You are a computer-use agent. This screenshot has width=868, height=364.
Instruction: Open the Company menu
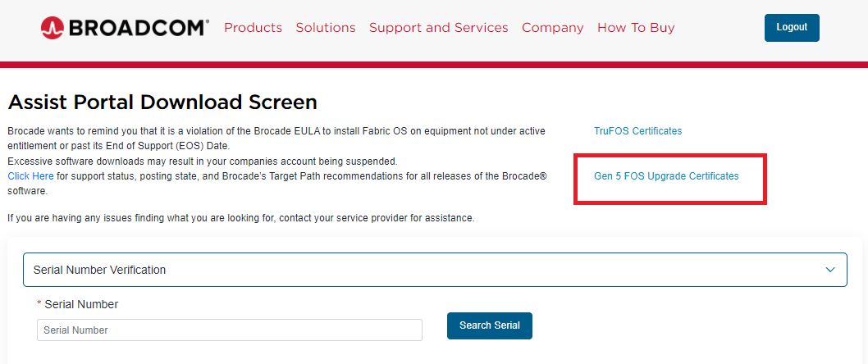[x=552, y=28]
